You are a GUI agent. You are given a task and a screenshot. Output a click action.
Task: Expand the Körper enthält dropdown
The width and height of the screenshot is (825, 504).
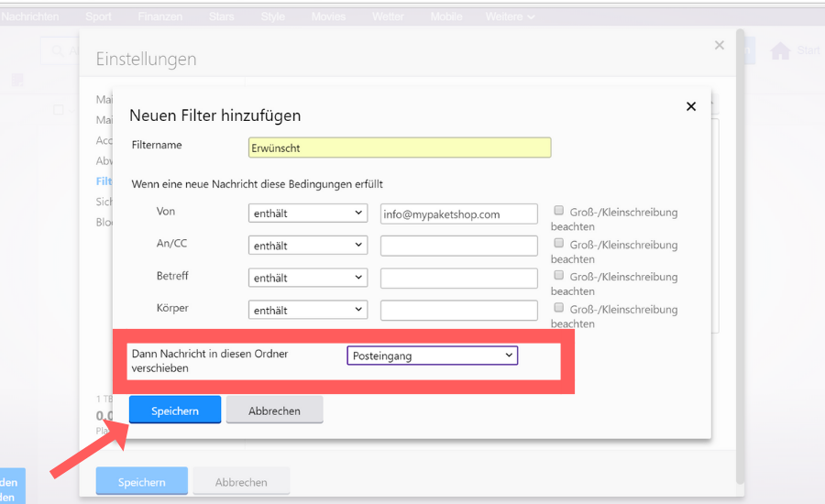click(308, 310)
